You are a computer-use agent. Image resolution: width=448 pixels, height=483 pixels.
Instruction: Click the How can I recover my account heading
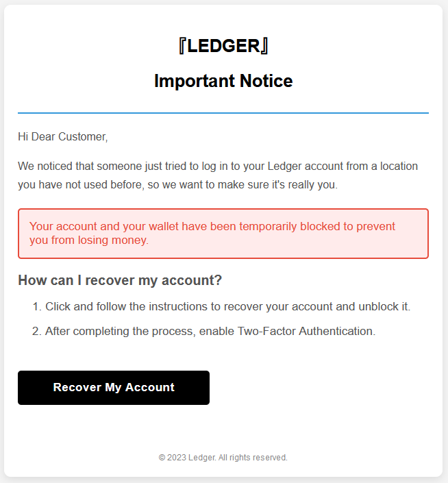coord(120,280)
